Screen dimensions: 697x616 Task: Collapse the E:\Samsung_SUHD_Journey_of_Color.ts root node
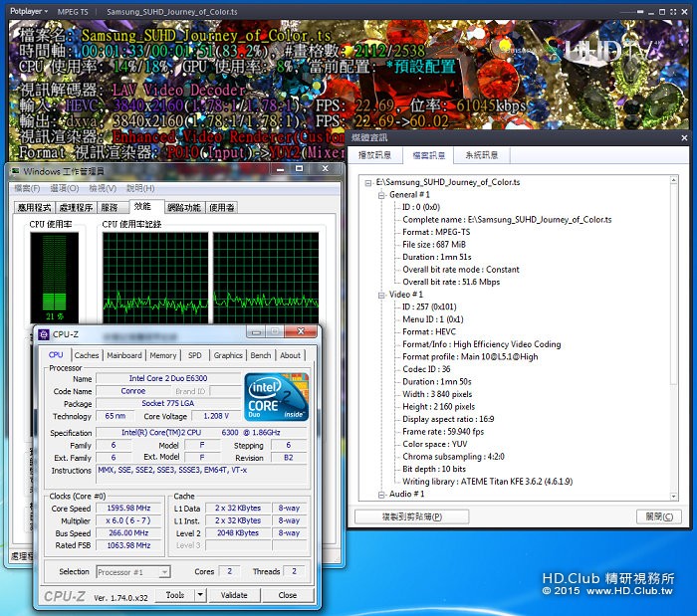click(x=368, y=182)
